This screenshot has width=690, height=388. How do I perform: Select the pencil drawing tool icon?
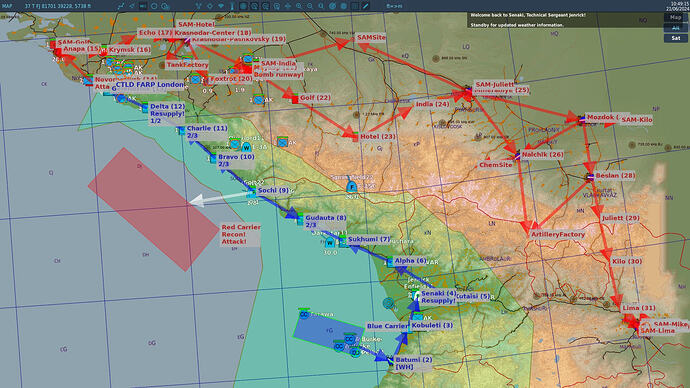[x=365, y=6]
